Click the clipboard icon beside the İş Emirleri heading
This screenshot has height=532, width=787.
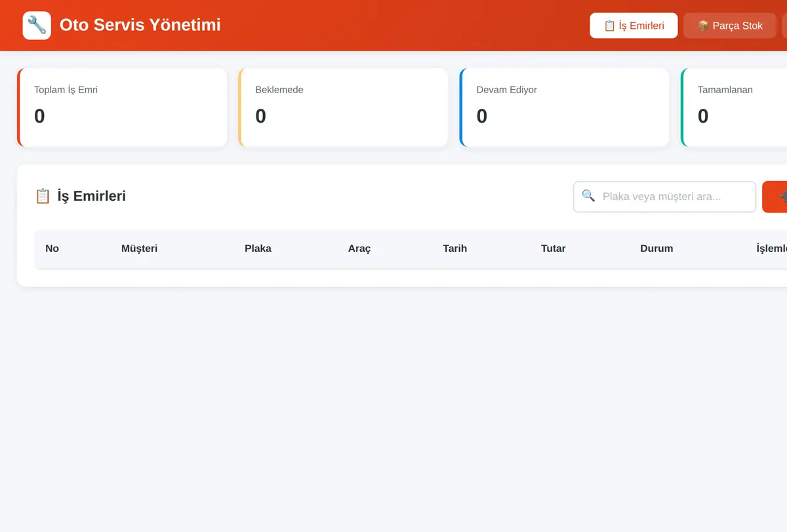pos(43,195)
